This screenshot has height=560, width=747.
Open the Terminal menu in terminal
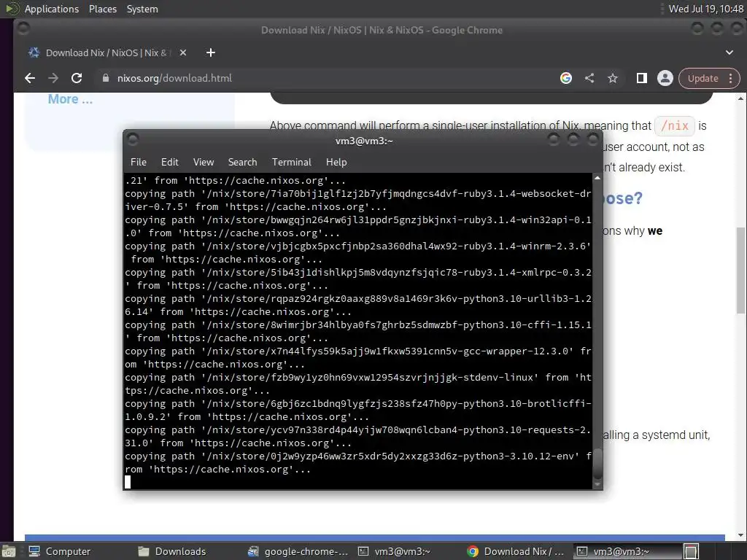[292, 163]
